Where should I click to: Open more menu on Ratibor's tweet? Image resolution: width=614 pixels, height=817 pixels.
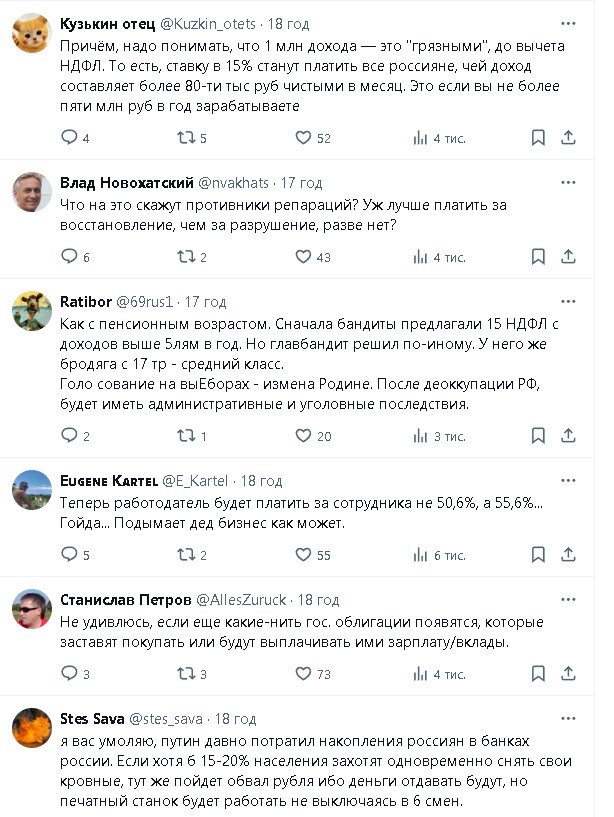click(569, 301)
